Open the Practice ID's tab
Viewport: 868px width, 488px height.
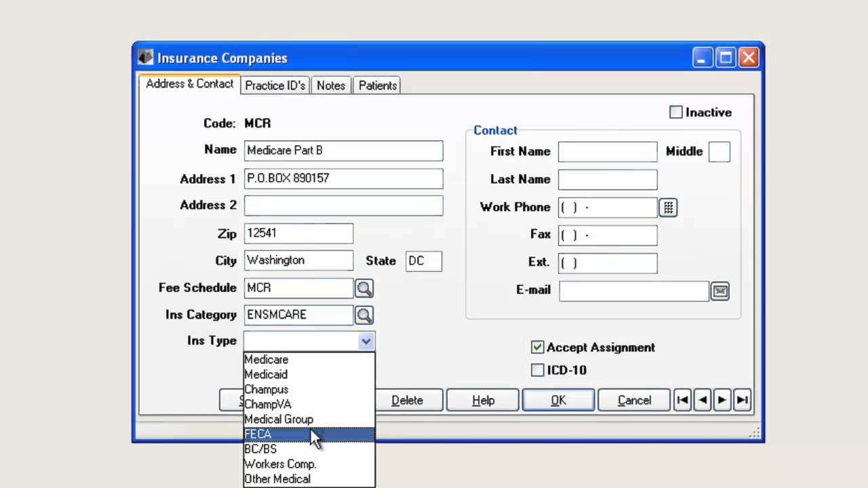point(275,85)
